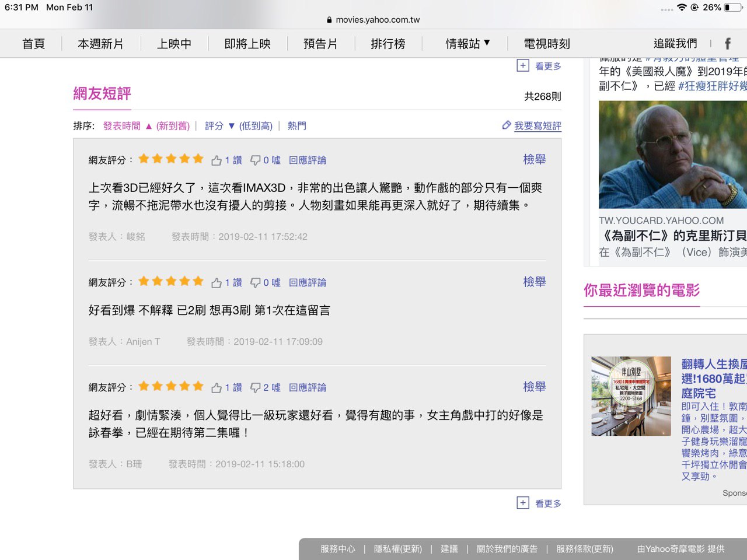Sort reviews by 評分 (低到高)

(x=239, y=126)
